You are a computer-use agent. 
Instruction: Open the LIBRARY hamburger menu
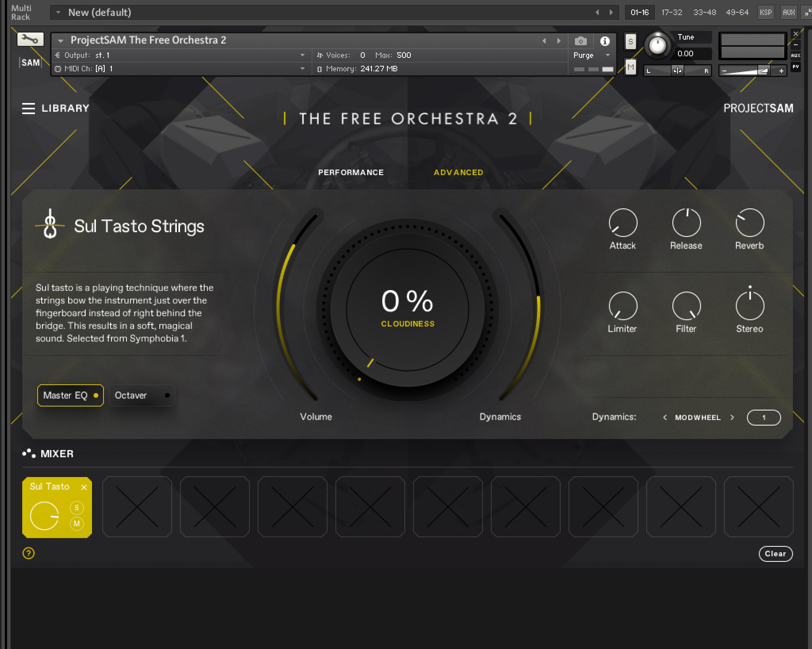[x=29, y=108]
